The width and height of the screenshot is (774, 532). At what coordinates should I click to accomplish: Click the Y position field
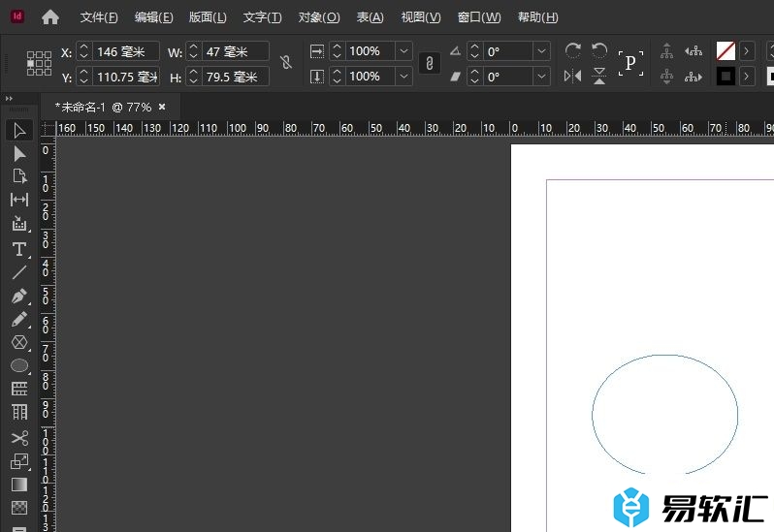pyautogui.click(x=126, y=77)
